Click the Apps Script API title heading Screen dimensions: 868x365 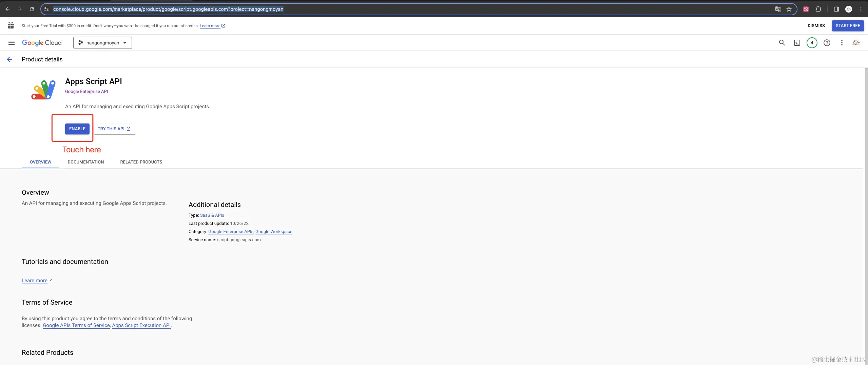click(x=94, y=81)
